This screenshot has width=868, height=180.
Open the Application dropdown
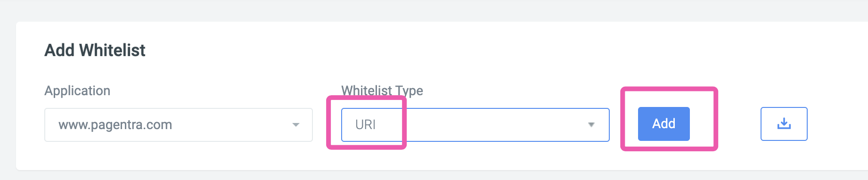(179, 125)
